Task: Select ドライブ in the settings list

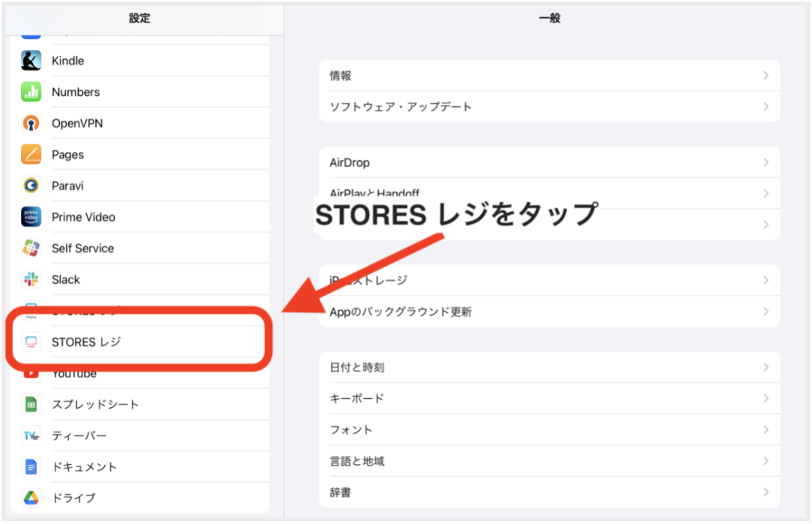Action: (x=140, y=498)
